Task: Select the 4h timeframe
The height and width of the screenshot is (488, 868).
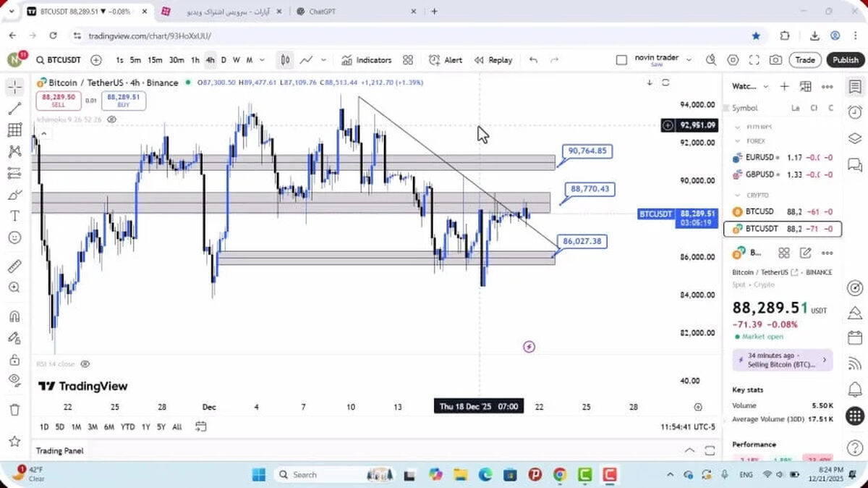Action: click(210, 60)
